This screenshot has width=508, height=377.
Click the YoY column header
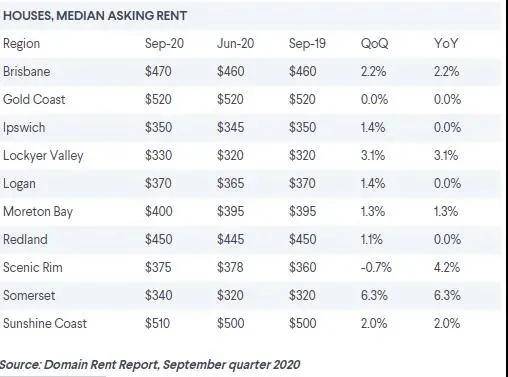pyautogui.click(x=446, y=43)
